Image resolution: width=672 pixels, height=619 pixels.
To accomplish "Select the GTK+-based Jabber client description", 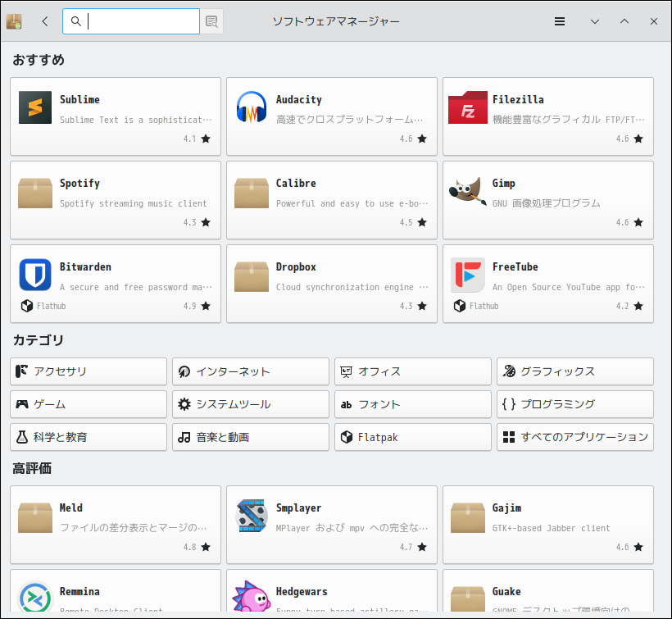I will [551, 528].
